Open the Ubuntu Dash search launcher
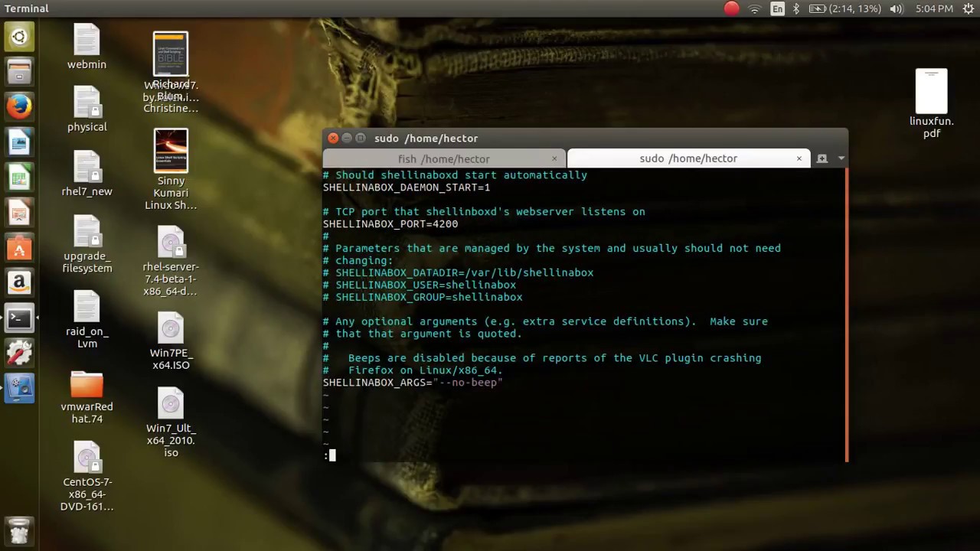 19,37
